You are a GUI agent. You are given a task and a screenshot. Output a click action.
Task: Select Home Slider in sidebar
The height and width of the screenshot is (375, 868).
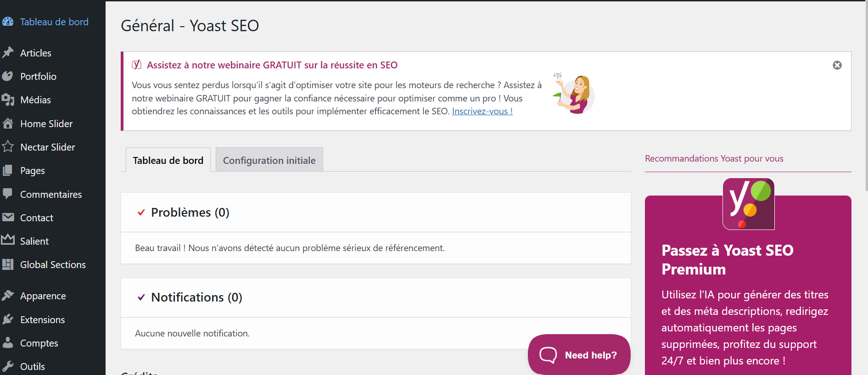point(47,123)
